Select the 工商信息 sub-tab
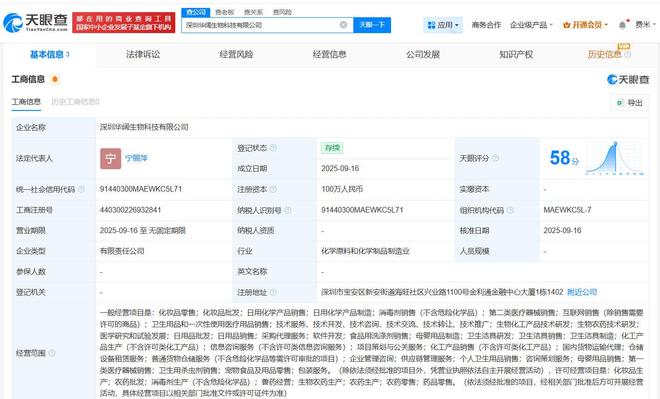Screen dimensions: 660x399 pos(26,102)
